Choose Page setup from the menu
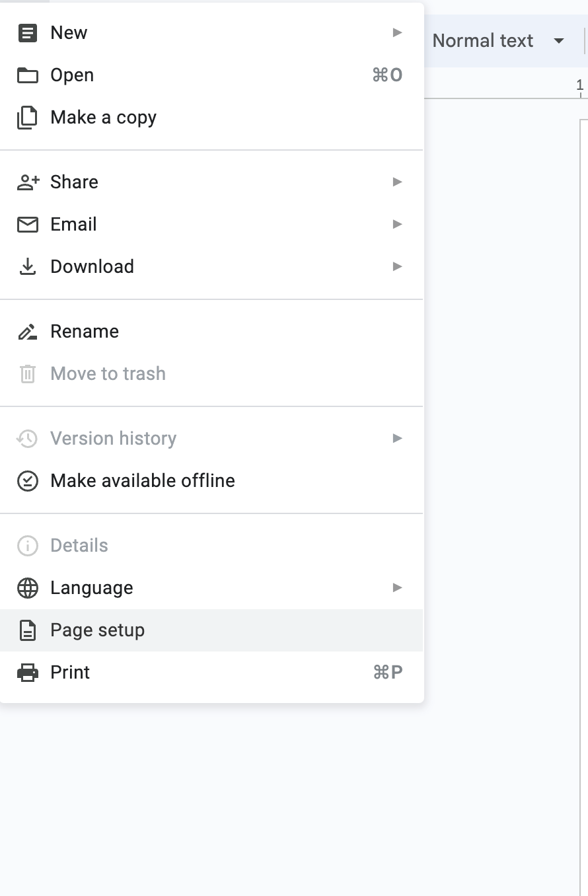The height and width of the screenshot is (896, 588). pyautogui.click(x=211, y=630)
